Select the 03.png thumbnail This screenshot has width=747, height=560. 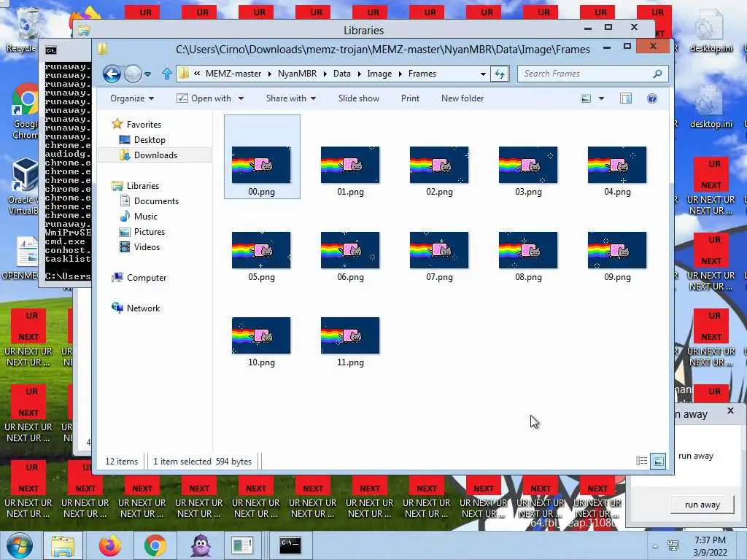(528, 165)
